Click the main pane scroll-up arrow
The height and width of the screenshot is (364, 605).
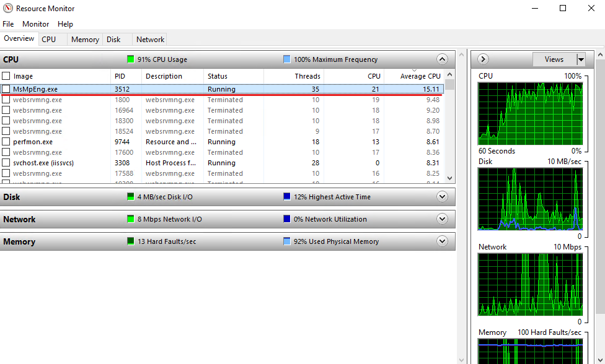461,54
